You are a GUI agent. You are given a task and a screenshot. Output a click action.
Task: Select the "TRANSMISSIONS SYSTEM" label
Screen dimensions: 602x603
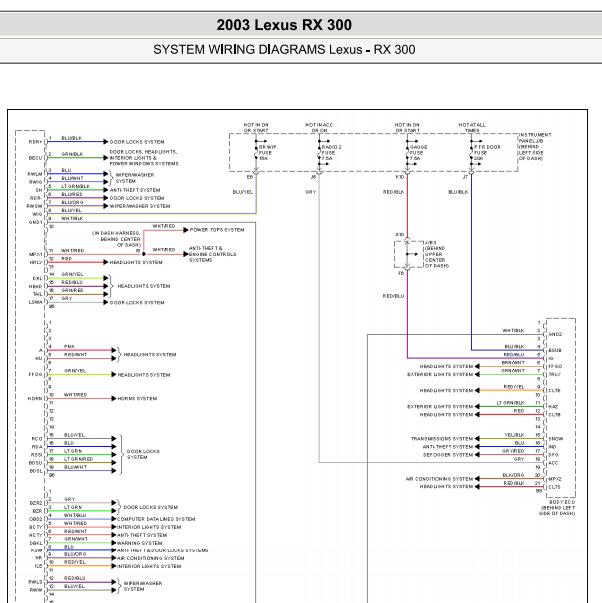click(x=442, y=439)
